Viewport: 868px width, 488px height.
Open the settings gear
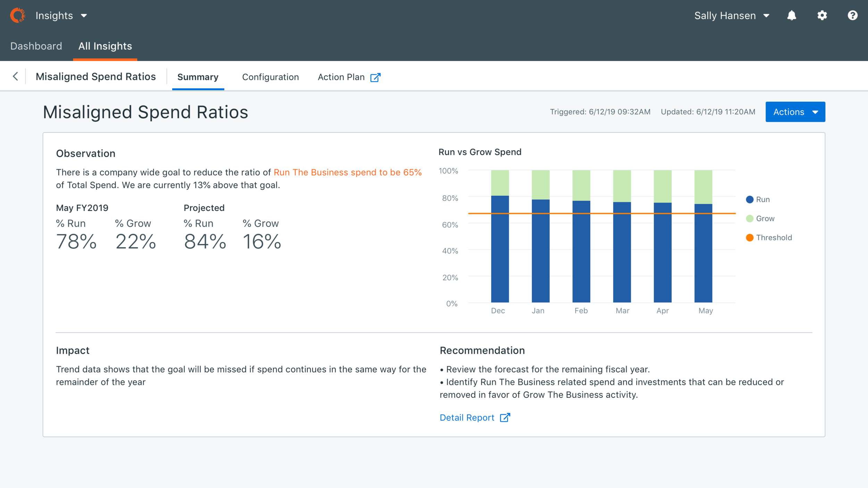pos(822,16)
